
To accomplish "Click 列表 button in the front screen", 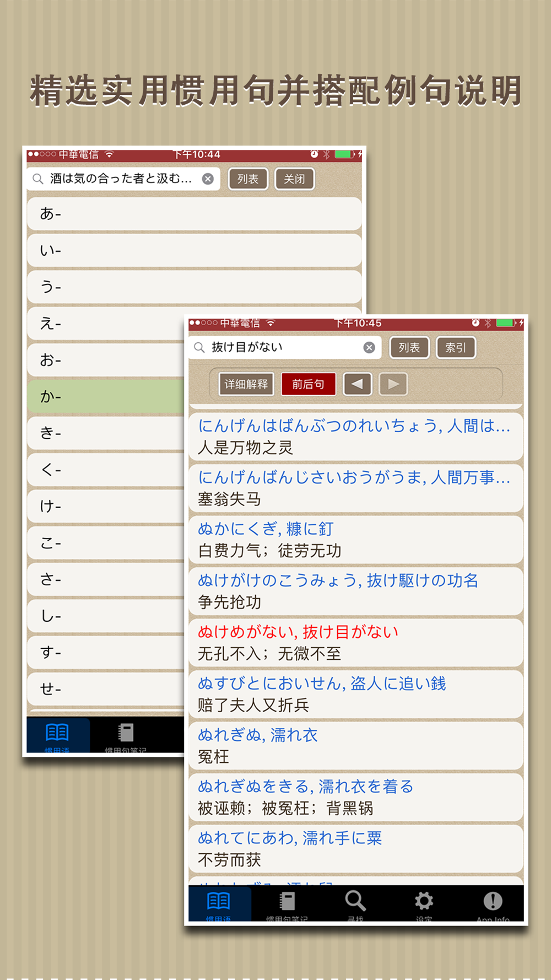I will click(x=409, y=347).
